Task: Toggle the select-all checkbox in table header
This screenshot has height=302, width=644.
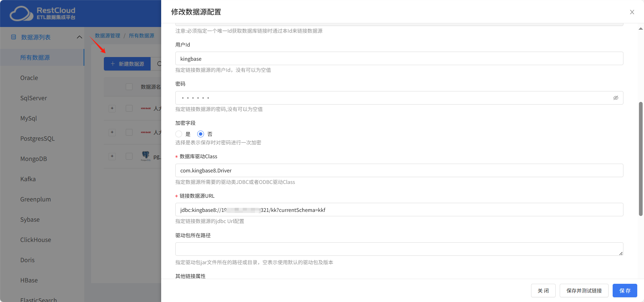Action: point(129,87)
